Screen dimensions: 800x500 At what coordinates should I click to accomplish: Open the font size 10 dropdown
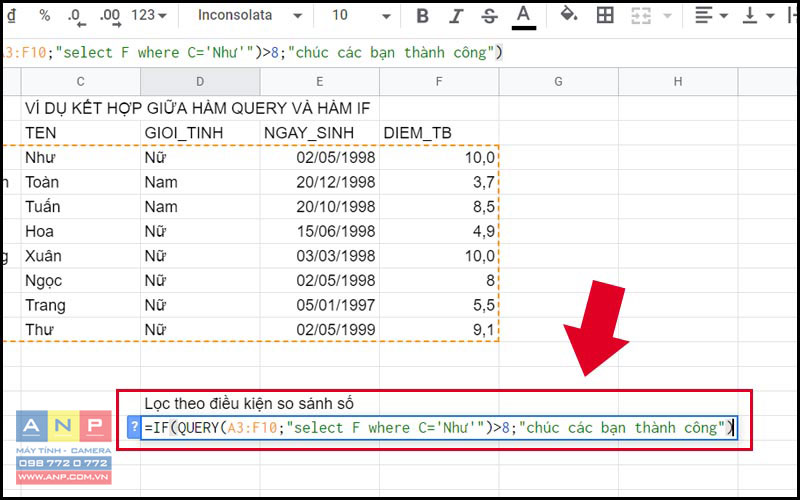click(x=361, y=16)
